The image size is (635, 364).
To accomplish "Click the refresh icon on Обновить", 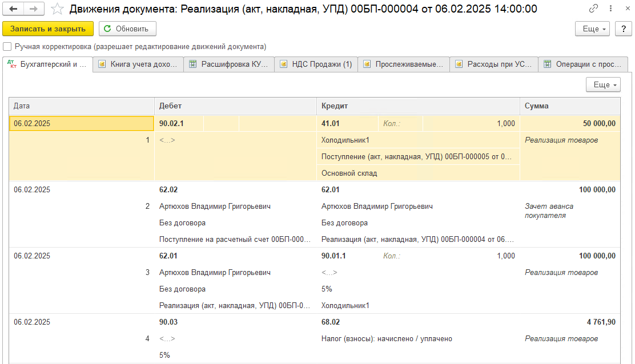I will 107,29.
